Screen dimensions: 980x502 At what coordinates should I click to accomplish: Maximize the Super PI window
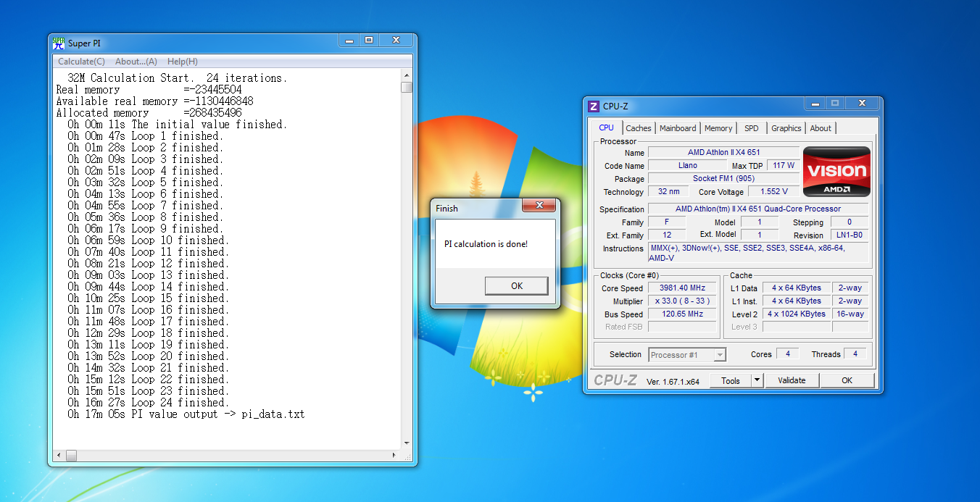click(368, 41)
